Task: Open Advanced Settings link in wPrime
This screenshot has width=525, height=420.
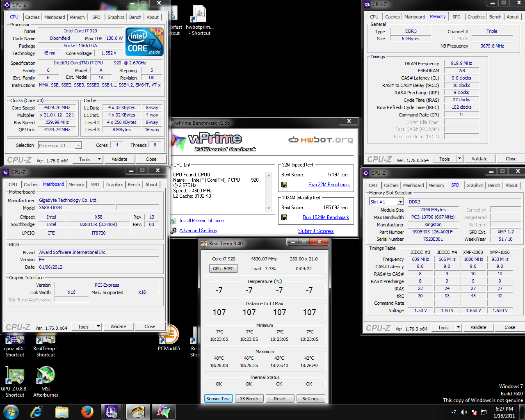Action: (198, 231)
